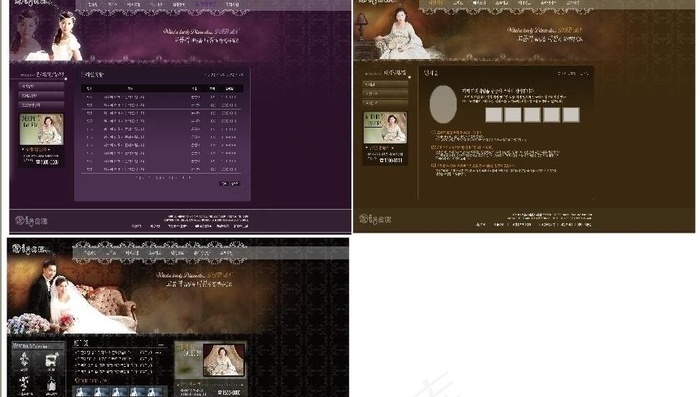The width and height of the screenshot is (700, 397).
Task: Click the wedding carriage icon in black template
Action: pyautogui.click(x=52, y=359)
